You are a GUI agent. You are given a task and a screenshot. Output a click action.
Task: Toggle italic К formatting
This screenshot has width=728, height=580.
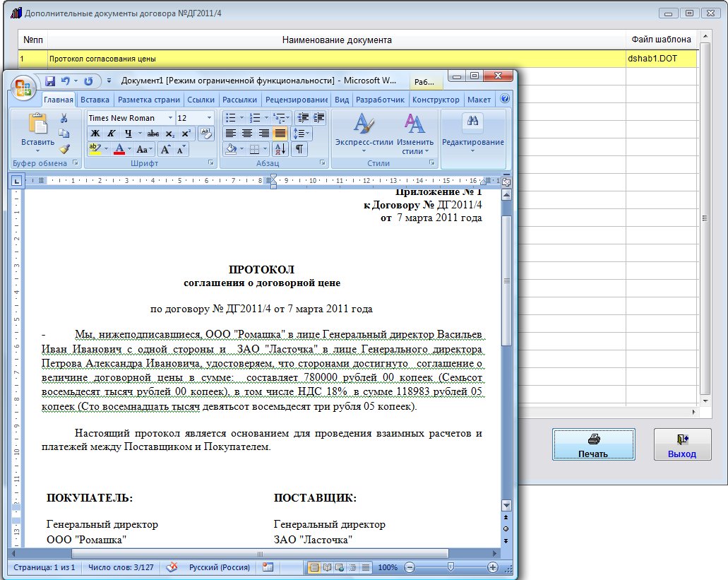[x=112, y=134]
